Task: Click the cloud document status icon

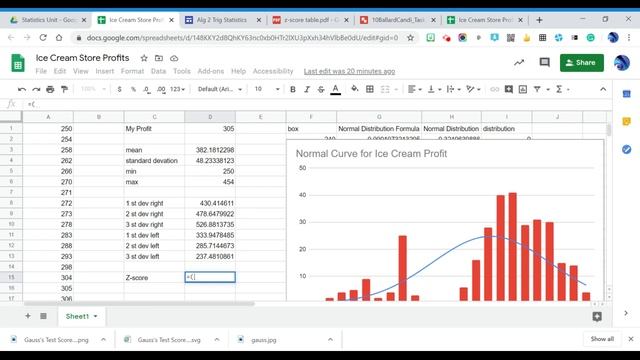Action: coord(174,58)
